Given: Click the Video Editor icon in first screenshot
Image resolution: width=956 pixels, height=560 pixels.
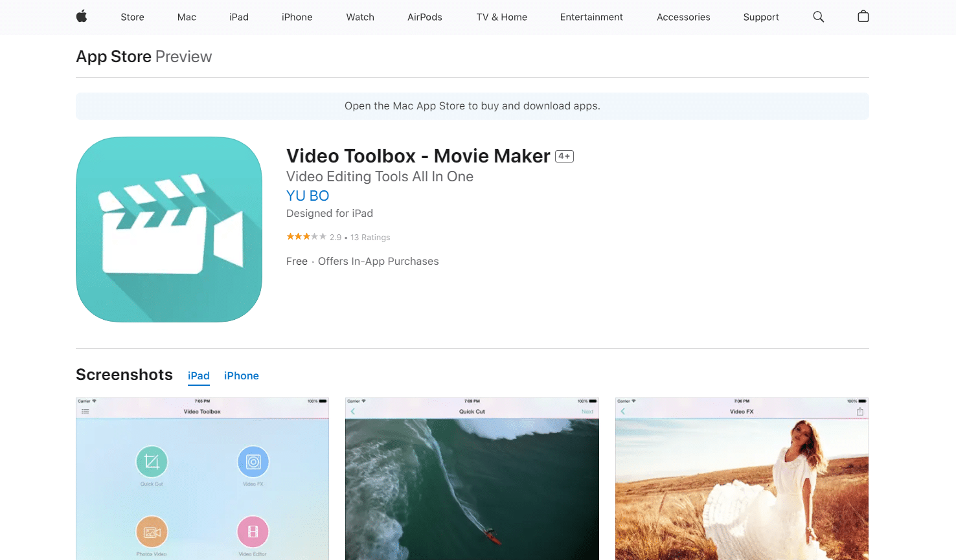Looking at the screenshot, I should 253,532.
